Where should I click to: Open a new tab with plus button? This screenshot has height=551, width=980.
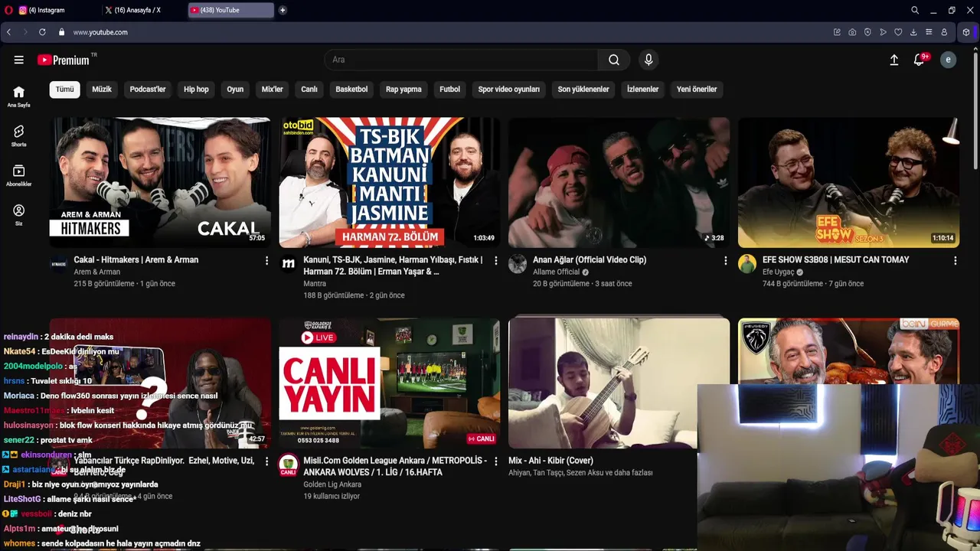pos(283,10)
